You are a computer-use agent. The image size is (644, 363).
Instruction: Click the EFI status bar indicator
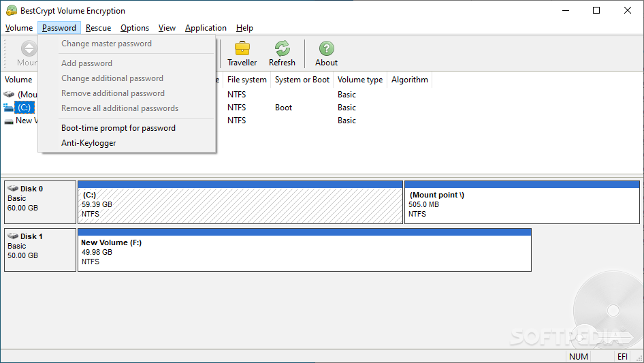click(x=622, y=356)
